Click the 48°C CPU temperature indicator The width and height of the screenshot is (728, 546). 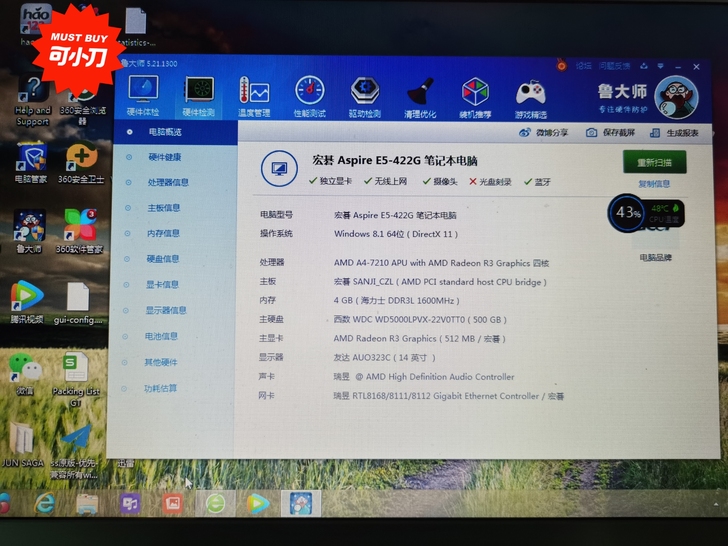point(664,213)
